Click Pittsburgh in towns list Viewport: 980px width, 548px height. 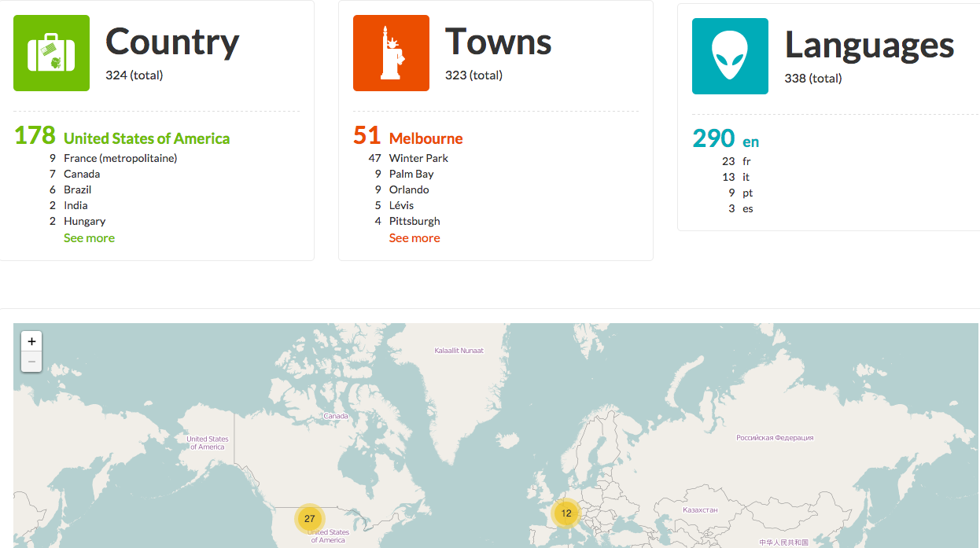[414, 221]
